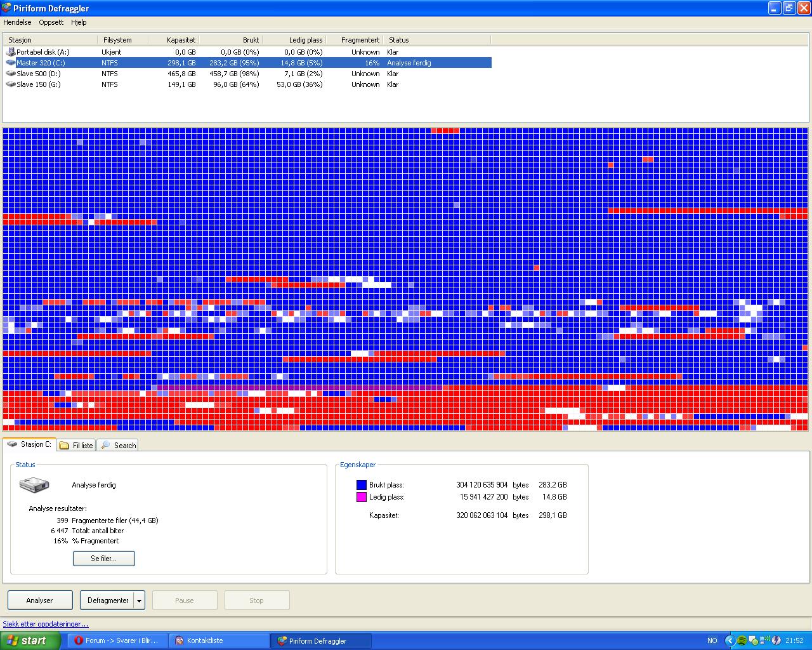Click the Master 320 (C:) drive icon

pos(11,63)
